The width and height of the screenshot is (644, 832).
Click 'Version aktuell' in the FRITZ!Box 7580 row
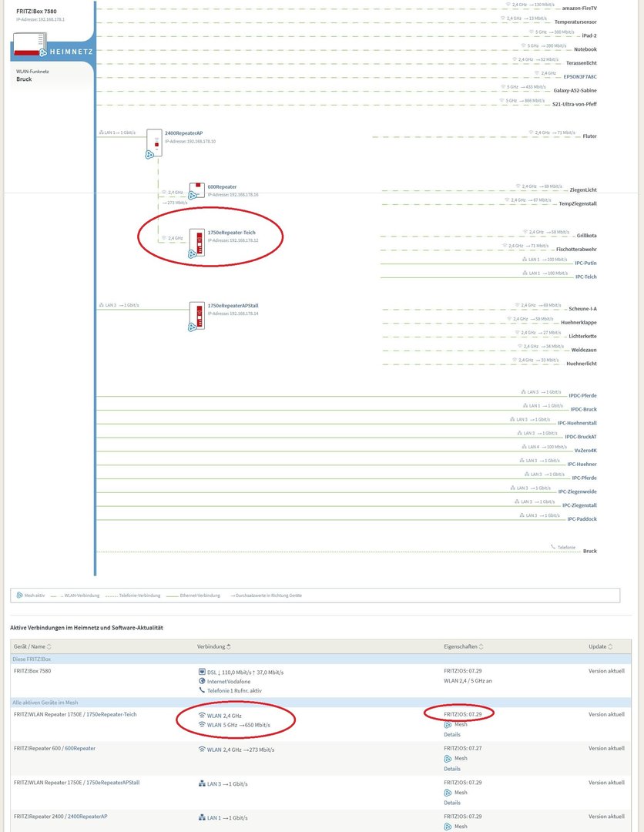point(606,671)
